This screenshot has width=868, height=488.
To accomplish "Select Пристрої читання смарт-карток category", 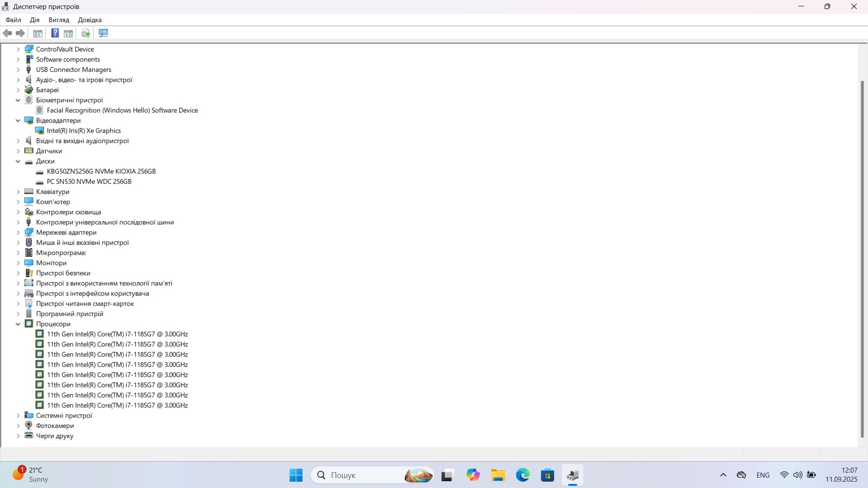I will (x=85, y=304).
